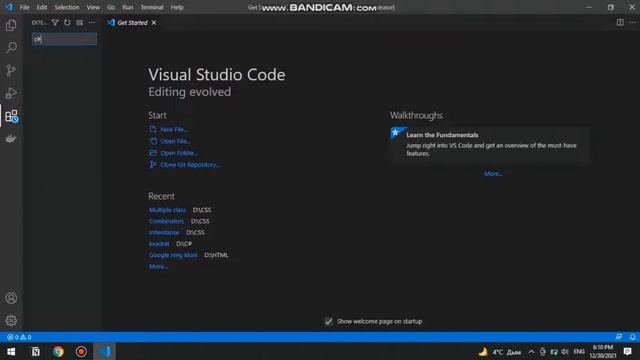
Task: Click the ENG language indicator
Action: [x=579, y=351]
